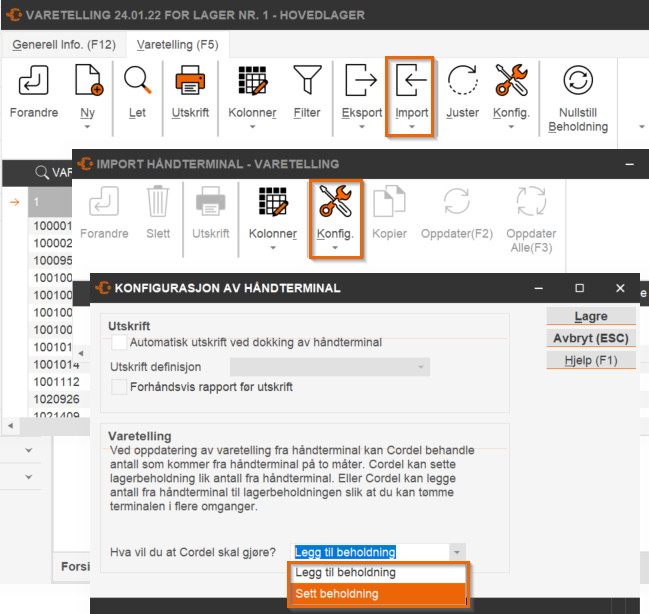
Task: Click the Hjelp (F1) button
Action: tap(591, 360)
